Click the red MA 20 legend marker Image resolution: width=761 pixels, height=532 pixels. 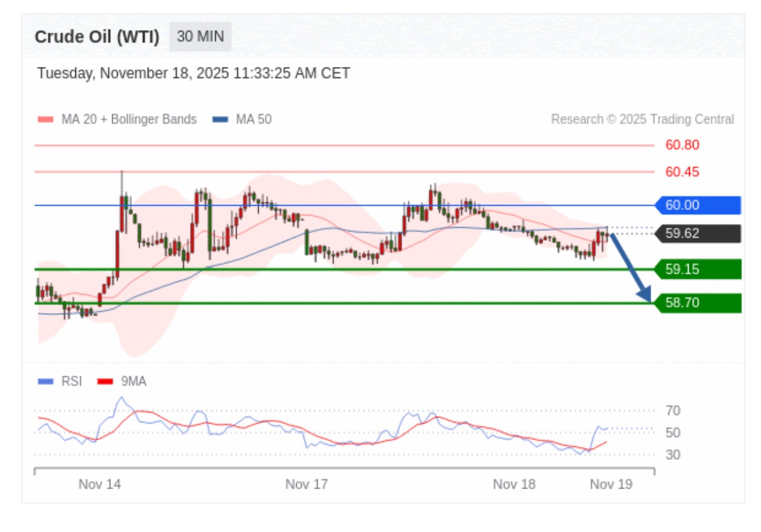46,119
